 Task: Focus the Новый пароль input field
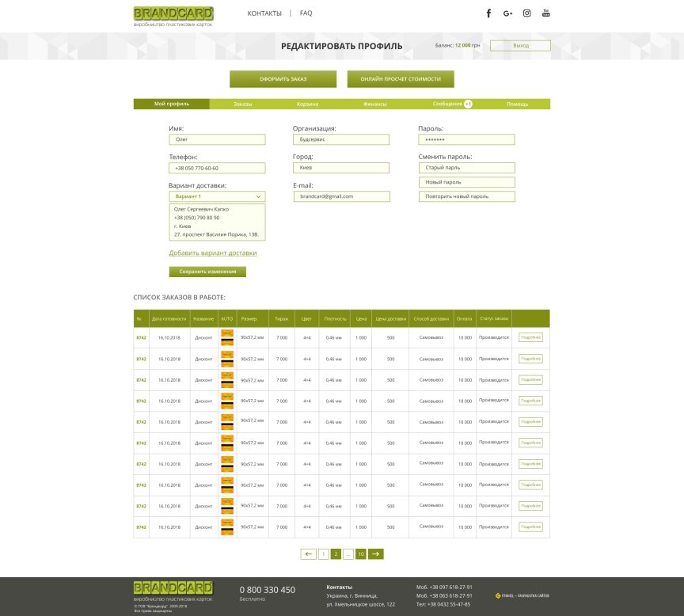(467, 182)
